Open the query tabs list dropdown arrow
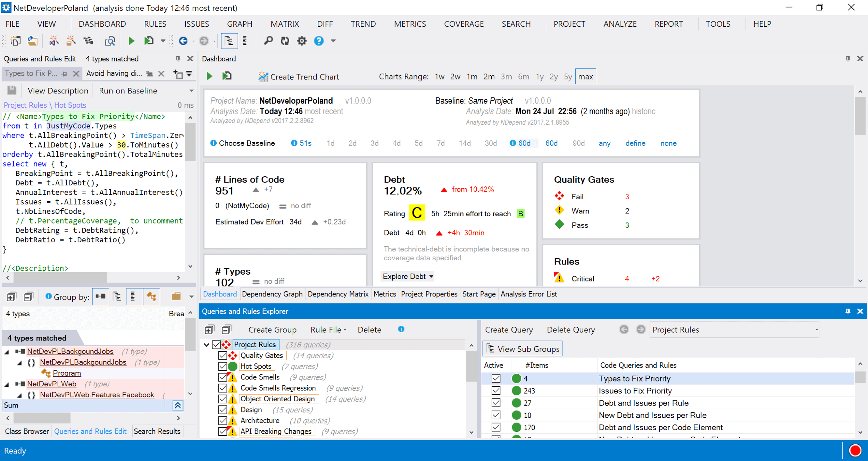868x461 pixels. pyautogui.click(x=189, y=73)
